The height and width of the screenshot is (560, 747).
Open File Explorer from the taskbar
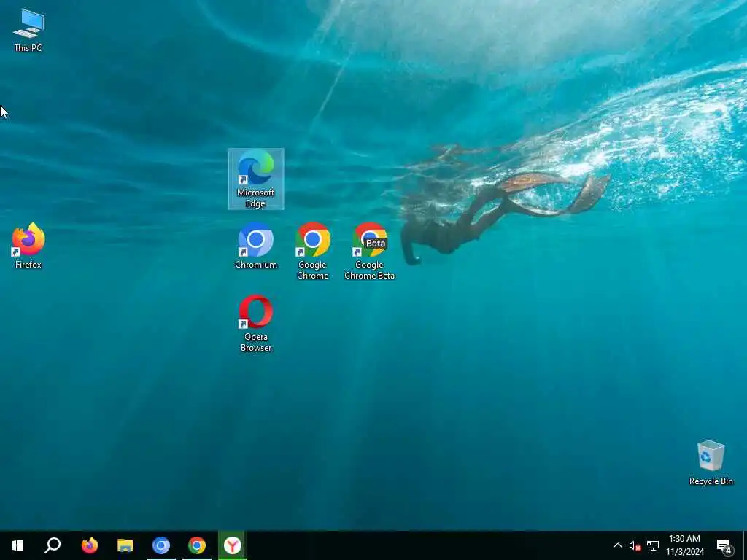[125, 545]
